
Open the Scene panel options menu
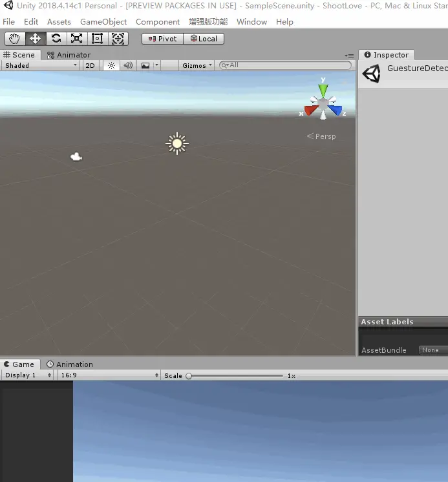349,56
